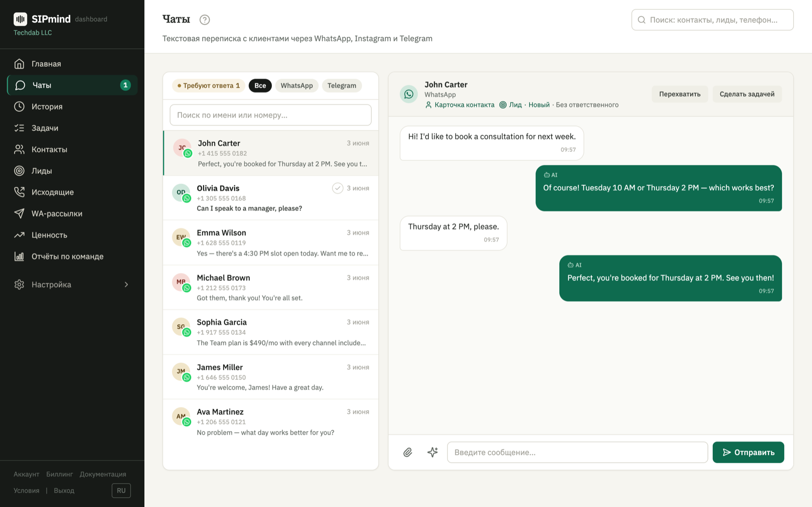Click the Выход logout link
This screenshot has width=812, height=507.
(x=64, y=490)
